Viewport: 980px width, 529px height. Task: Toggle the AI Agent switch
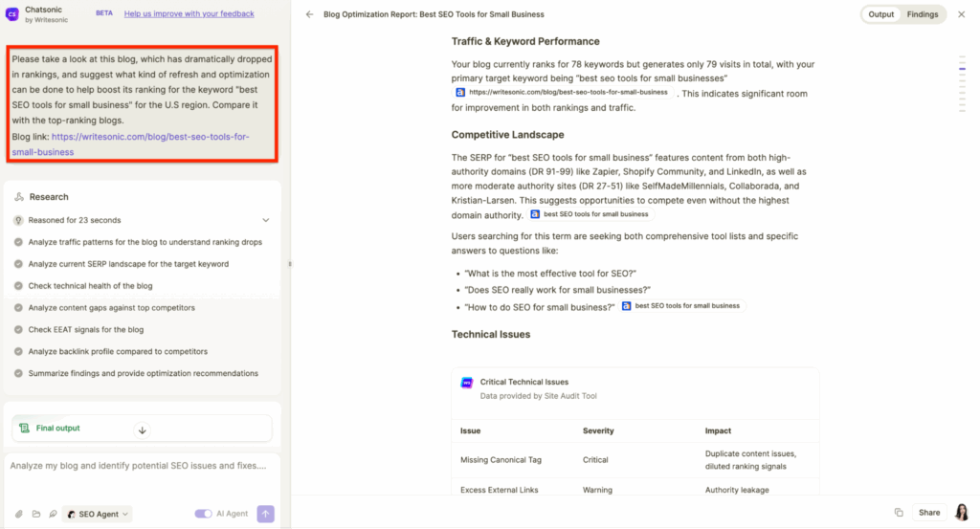pos(203,514)
